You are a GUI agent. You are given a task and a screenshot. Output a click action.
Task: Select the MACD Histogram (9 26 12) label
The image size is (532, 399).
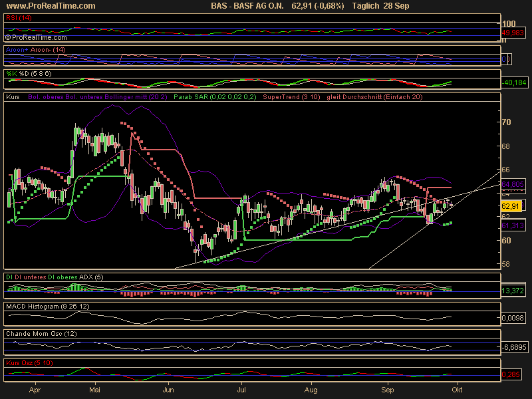(48, 306)
